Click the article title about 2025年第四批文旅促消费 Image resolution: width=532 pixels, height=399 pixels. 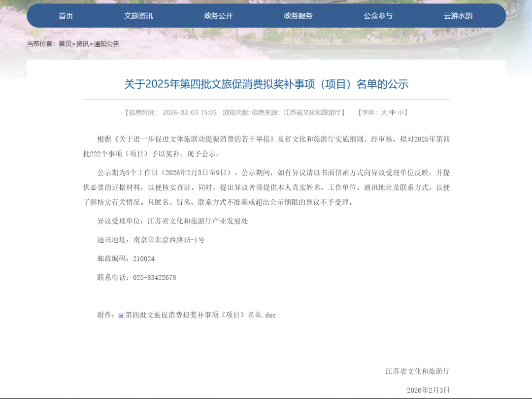266,84
